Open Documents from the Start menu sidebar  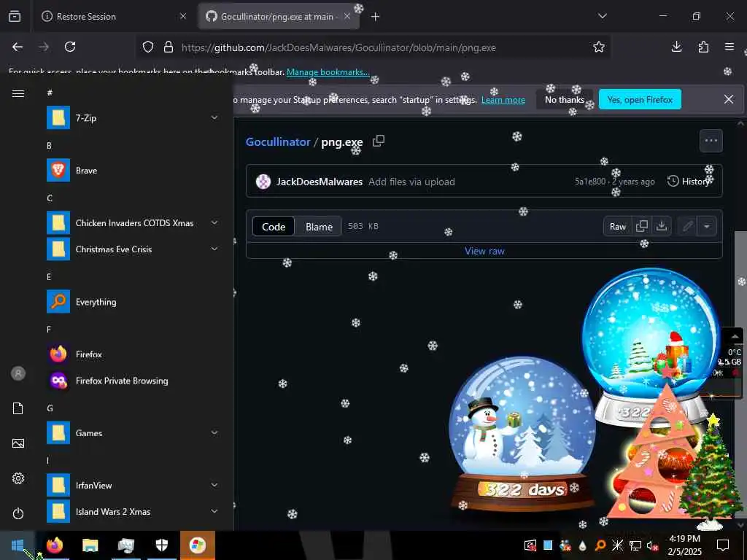click(18, 408)
